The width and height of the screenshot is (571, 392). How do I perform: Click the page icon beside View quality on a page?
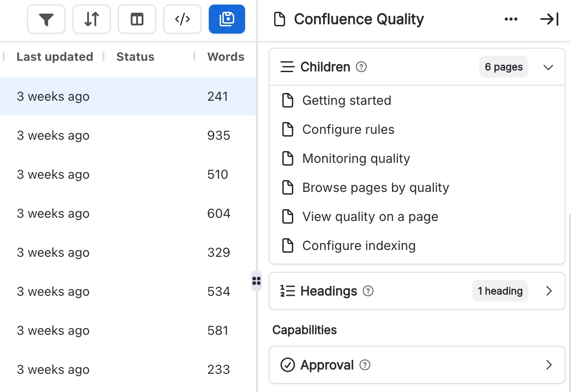288,216
